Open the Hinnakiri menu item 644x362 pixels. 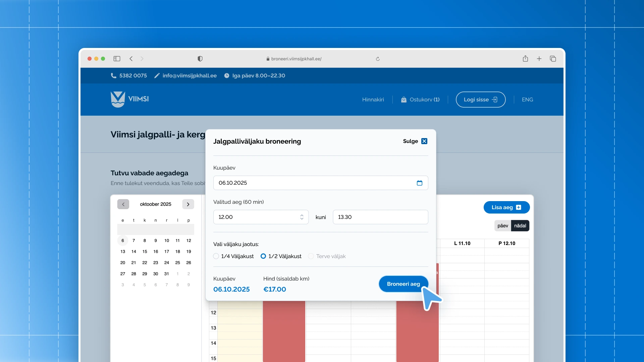pyautogui.click(x=373, y=100)
